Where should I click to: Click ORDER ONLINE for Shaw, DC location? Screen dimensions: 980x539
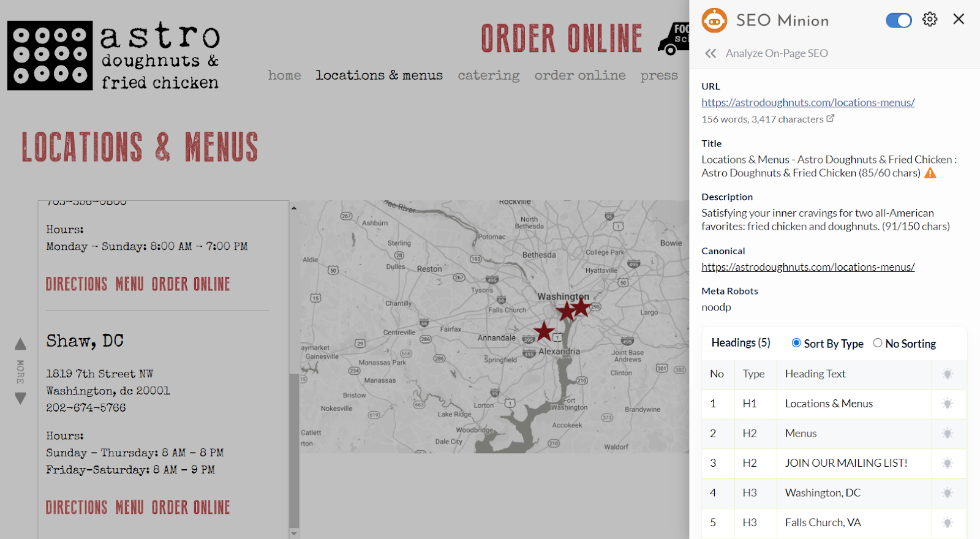click(191, 508)
